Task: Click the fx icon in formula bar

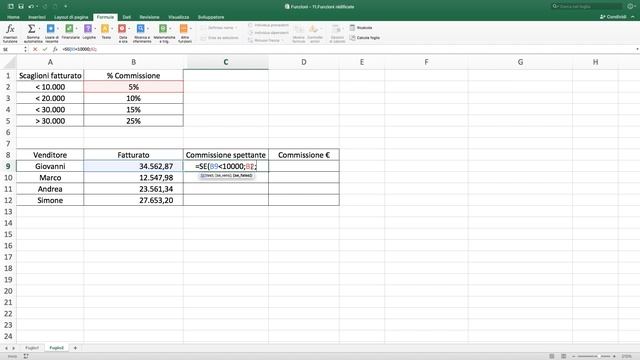Action: (x=55, y=49)
